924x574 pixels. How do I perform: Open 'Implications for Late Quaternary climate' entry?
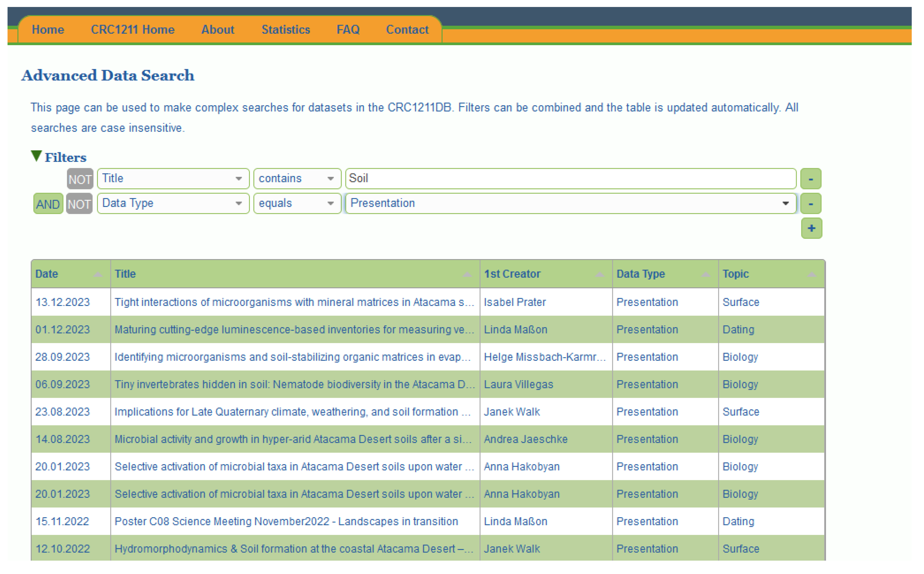click(292, 412)
